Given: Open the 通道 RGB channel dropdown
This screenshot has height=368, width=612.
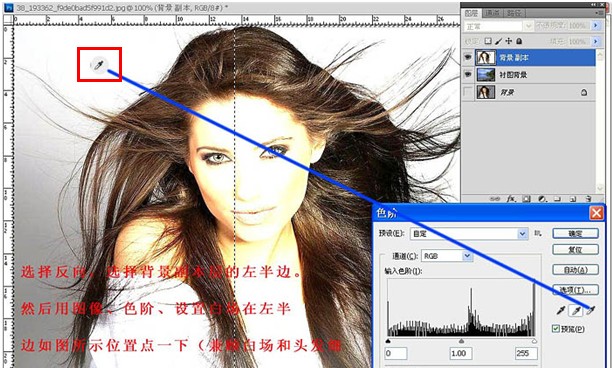Looking at the screenshot, I should (467, 256).
